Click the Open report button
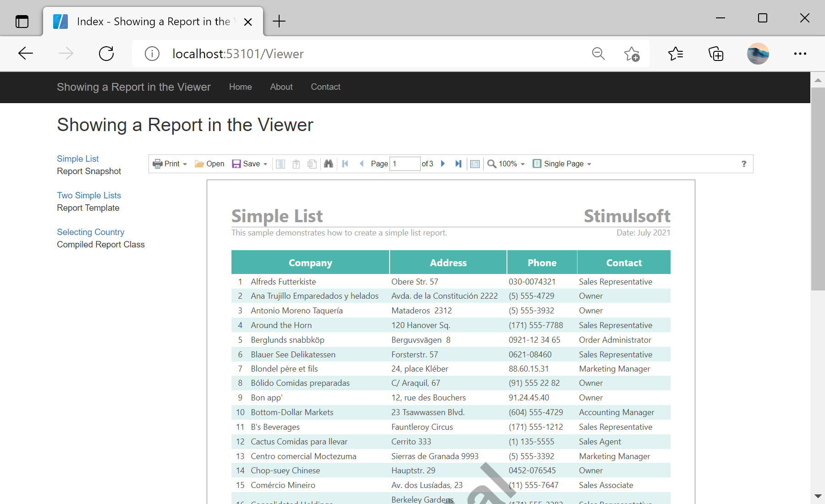This screenshot has width=825, height=504. [209, 164]
